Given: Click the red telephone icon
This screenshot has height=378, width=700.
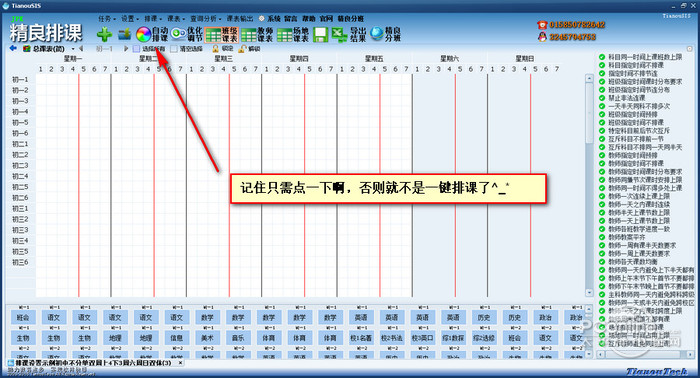Looking at the screenshot, I should [x=542, y=25].
